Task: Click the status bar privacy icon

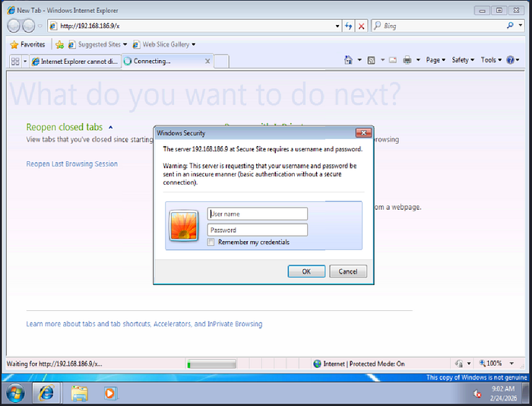Action: pyautogui.click(x=459, y=364)
